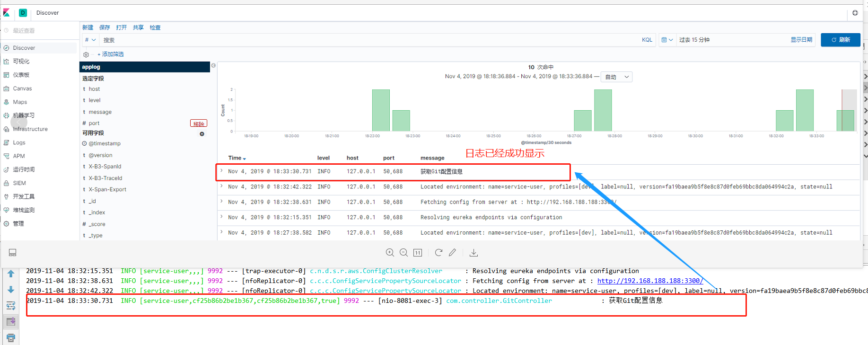This screenshot has width=868, height=345.
Task: Expand the 18:32:42.322 log row
Action: point(221,186)
